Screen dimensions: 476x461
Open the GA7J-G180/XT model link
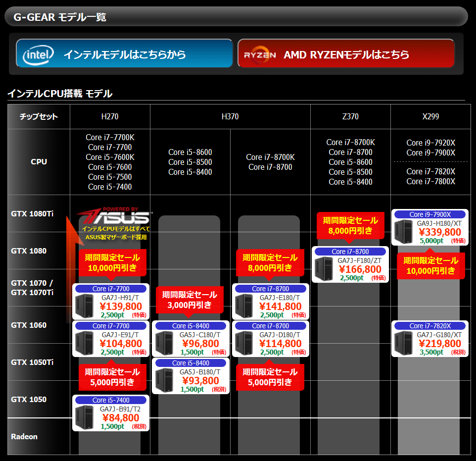point(439,335)
